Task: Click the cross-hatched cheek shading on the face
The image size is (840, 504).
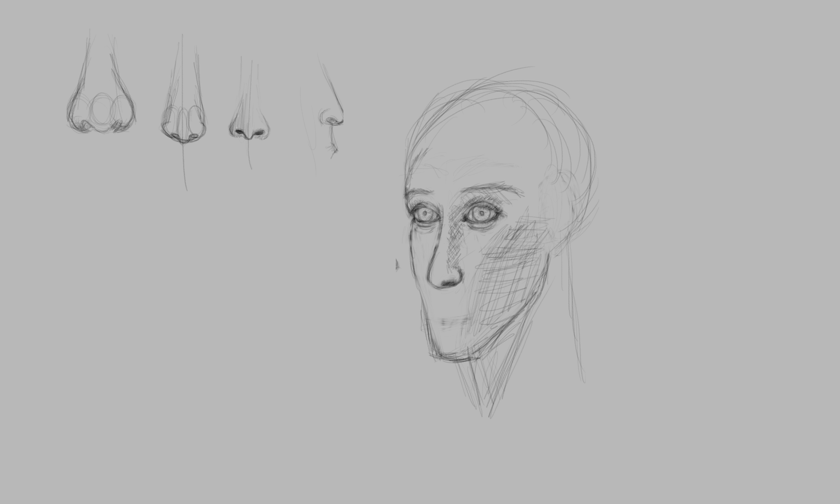Action: coord(509,272)
